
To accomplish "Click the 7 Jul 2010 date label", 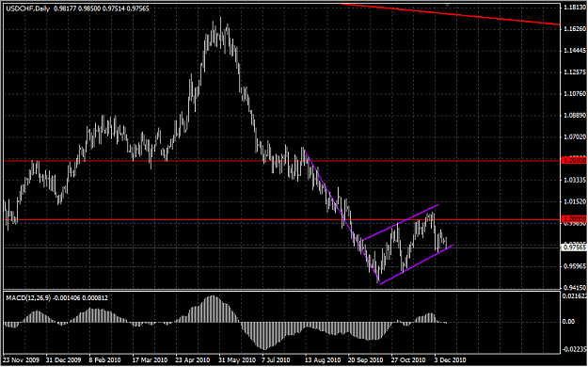I will coord(277,359).
